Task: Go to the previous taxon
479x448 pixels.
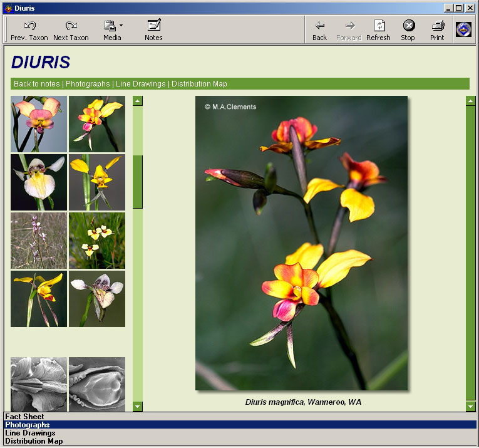Action: click(x=29, y=30)
